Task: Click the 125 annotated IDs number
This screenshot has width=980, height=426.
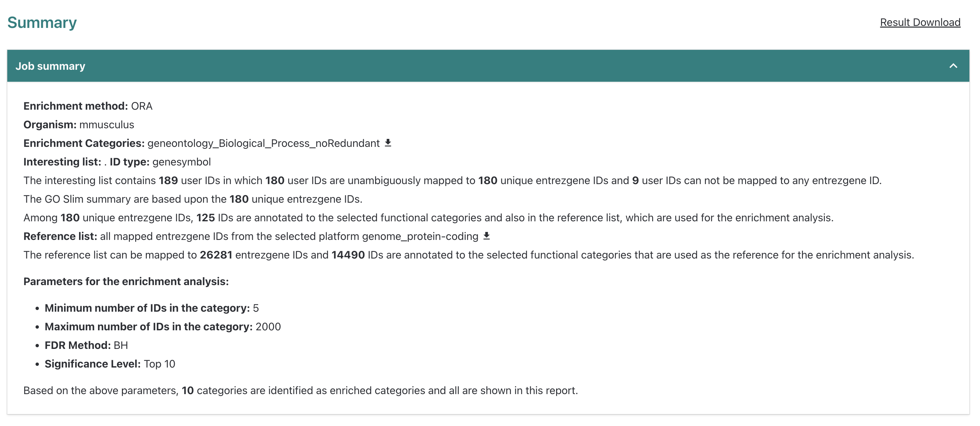Action: click(205, 218)
